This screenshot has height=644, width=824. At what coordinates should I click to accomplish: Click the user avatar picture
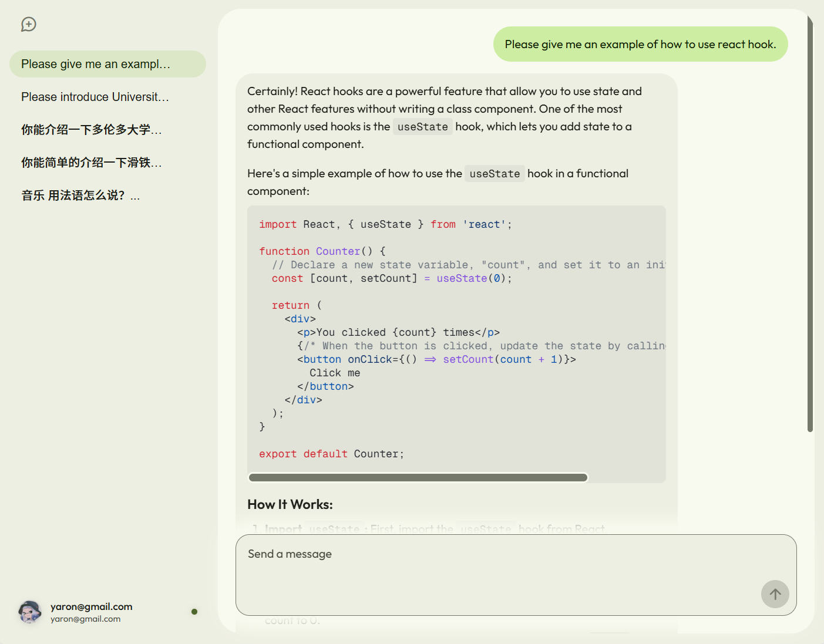(x=30, y=612)
